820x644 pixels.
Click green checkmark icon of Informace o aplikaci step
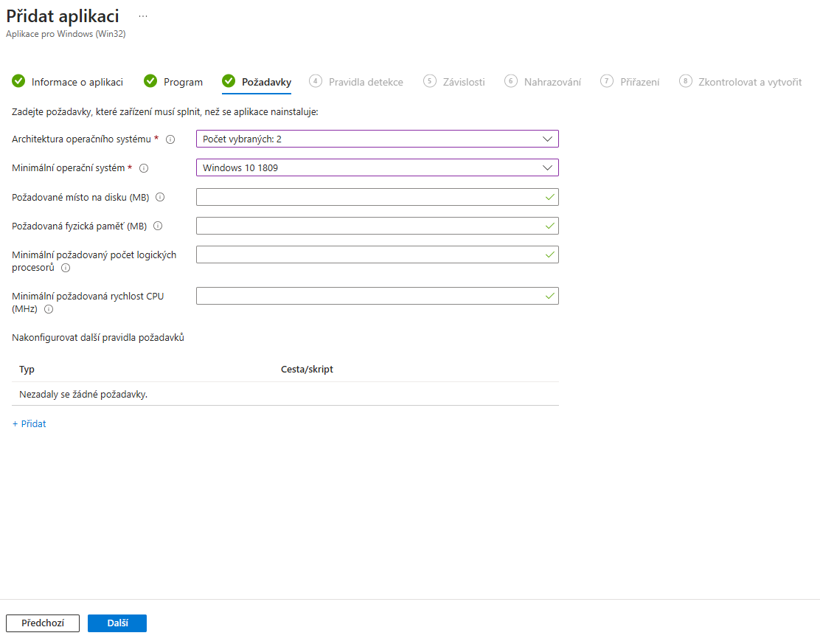pos(18,81)
